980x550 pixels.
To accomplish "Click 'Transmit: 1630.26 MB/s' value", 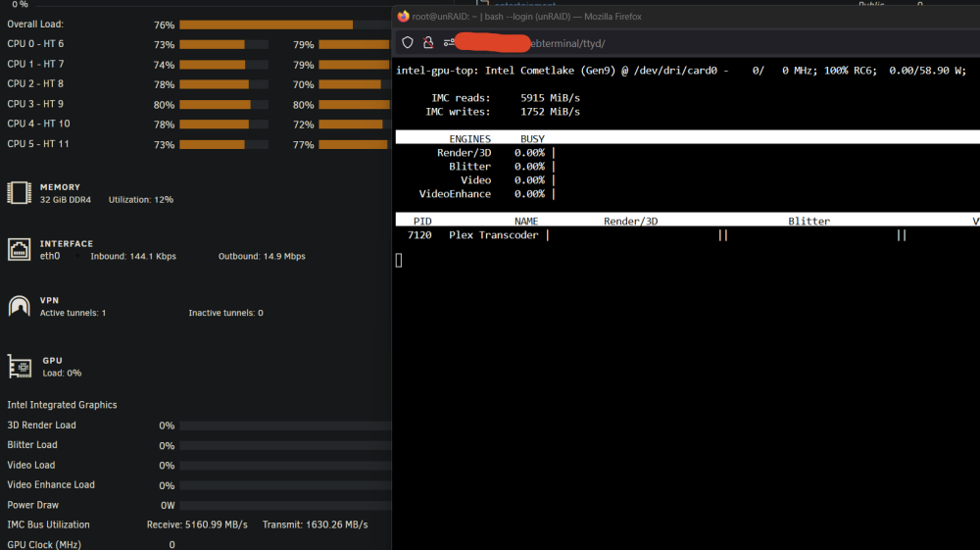I will [x=315, y=525].
